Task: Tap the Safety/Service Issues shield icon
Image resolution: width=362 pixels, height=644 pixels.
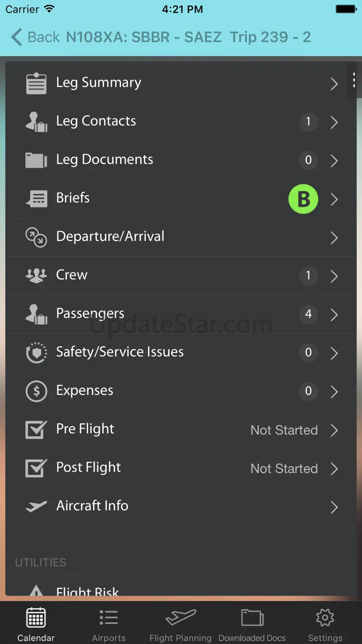Action: tap(36, 353)
